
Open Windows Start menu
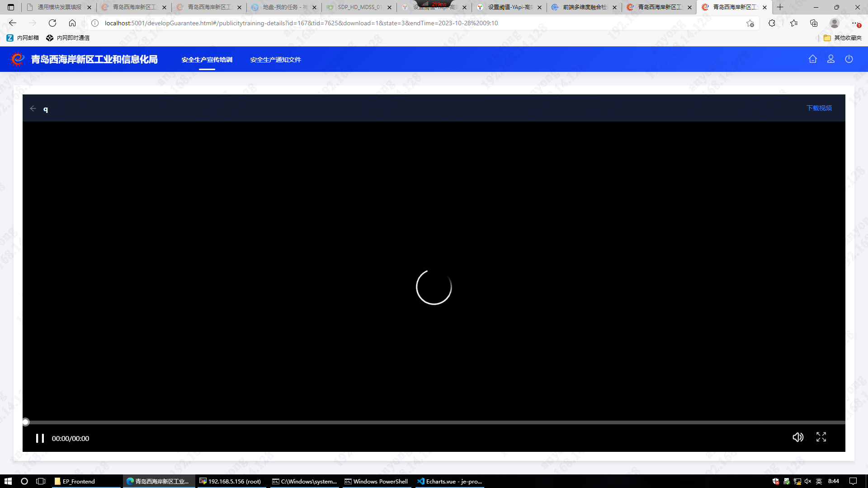[8, 481]
